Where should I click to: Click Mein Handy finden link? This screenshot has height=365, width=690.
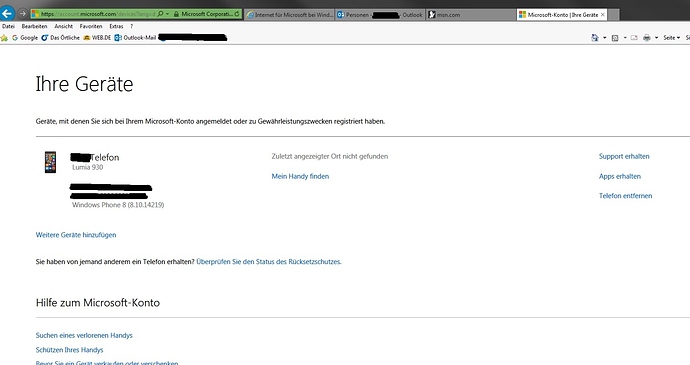click(300, 176)
